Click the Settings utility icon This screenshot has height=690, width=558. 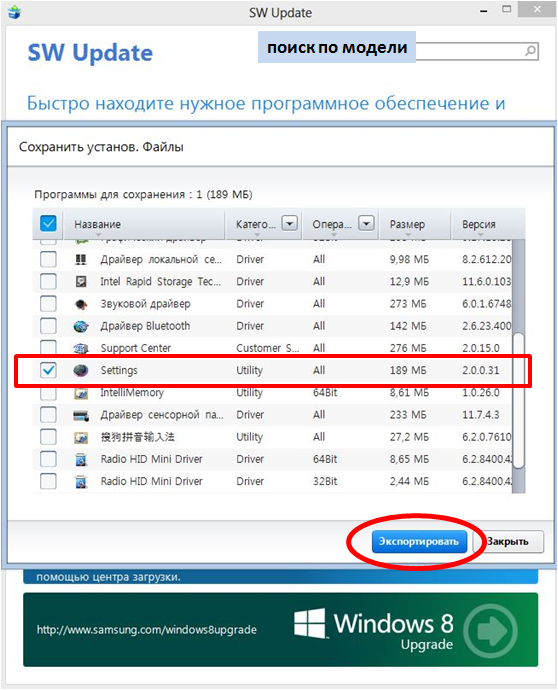click(x=81, y=371)
